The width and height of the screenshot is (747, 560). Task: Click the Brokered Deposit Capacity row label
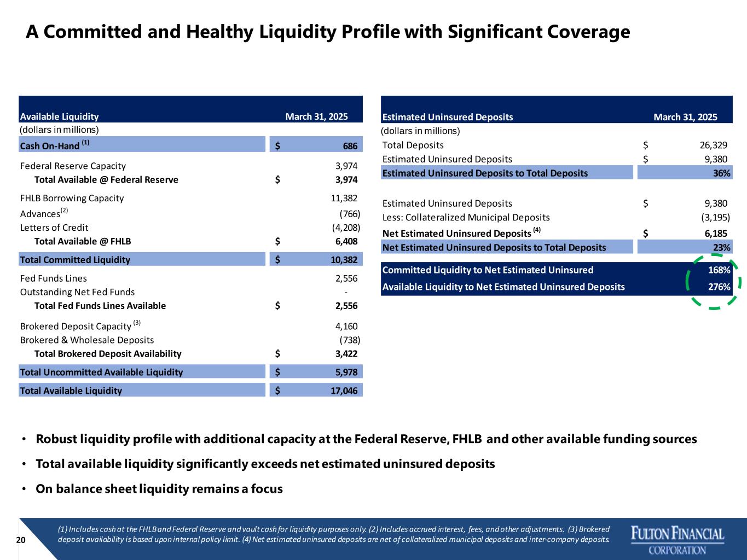click(76, 326)
